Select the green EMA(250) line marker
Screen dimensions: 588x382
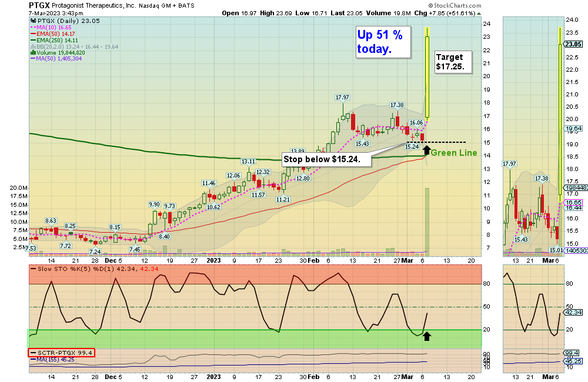[x=33, y=40]
